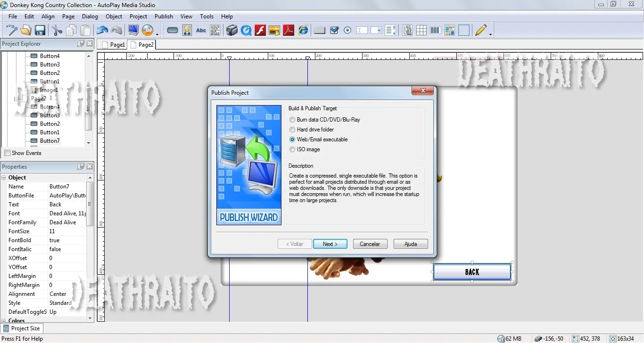Collapse the Page2 node in Project Explorer
Image resolution: width=644 pixels, height=343 pixels.
tap(17, 98)
